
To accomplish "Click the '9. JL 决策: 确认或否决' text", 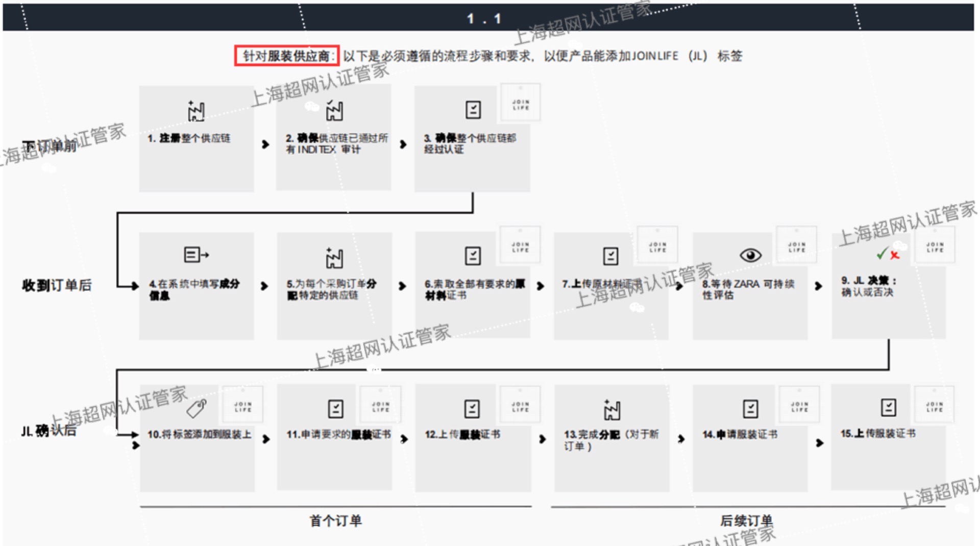I will click(x=869, y=286).
